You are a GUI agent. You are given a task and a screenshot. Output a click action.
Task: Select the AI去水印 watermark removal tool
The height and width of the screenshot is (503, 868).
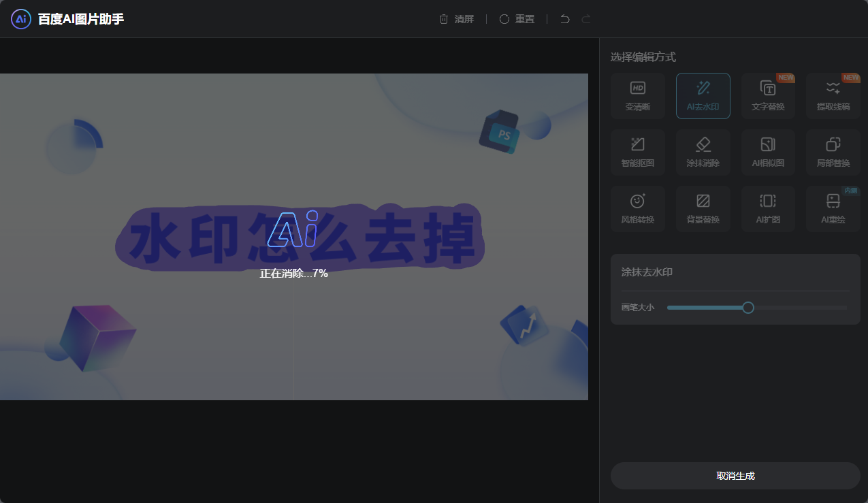703,95
